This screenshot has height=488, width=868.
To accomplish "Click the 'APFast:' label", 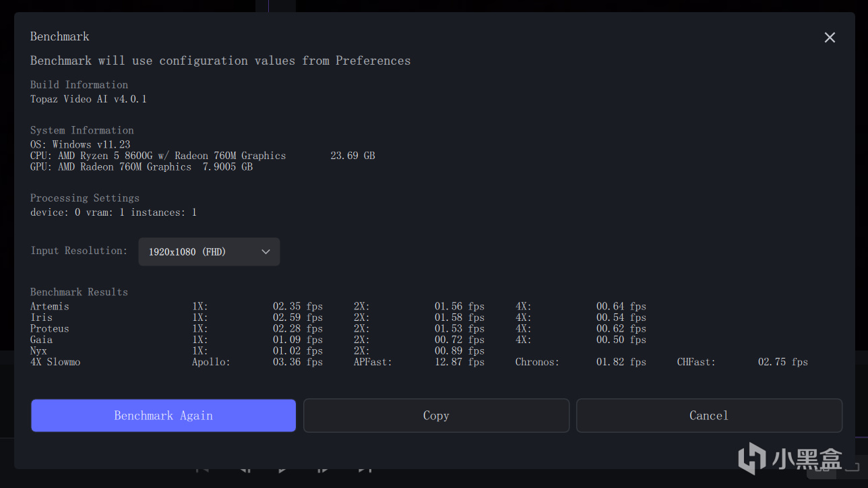I will 373,362.
